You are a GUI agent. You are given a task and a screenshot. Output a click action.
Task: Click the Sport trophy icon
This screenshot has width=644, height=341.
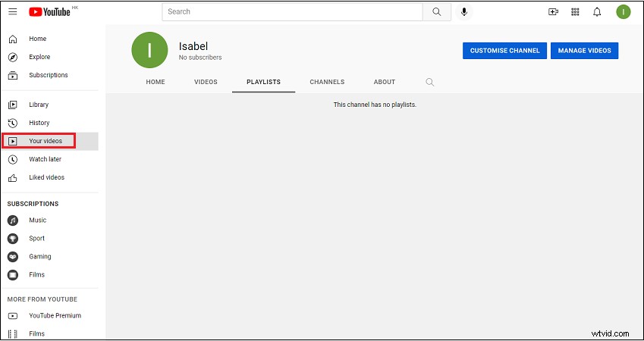[x=13, y=239]
